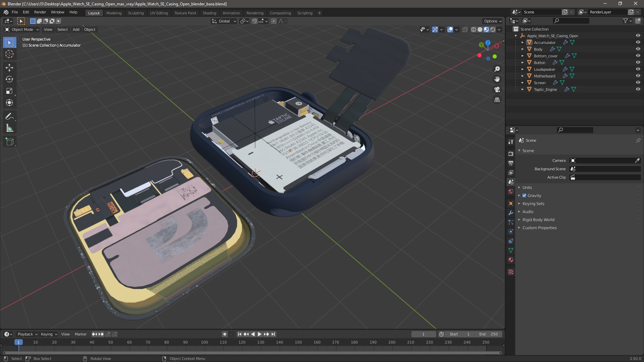Click the Marker menu in timeline
The image size is (644, 362).
coord(80,334)
